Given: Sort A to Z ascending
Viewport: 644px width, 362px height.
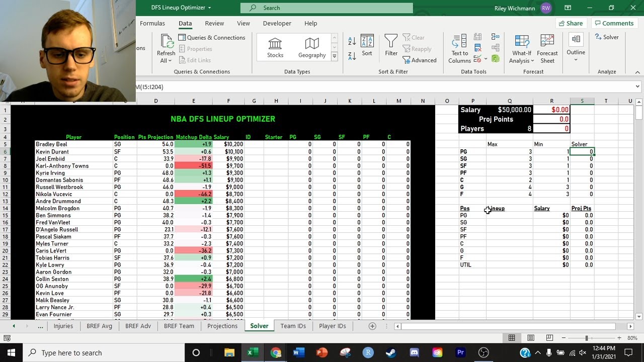Looking at the screenshot, I should click(x=352, y=41).
